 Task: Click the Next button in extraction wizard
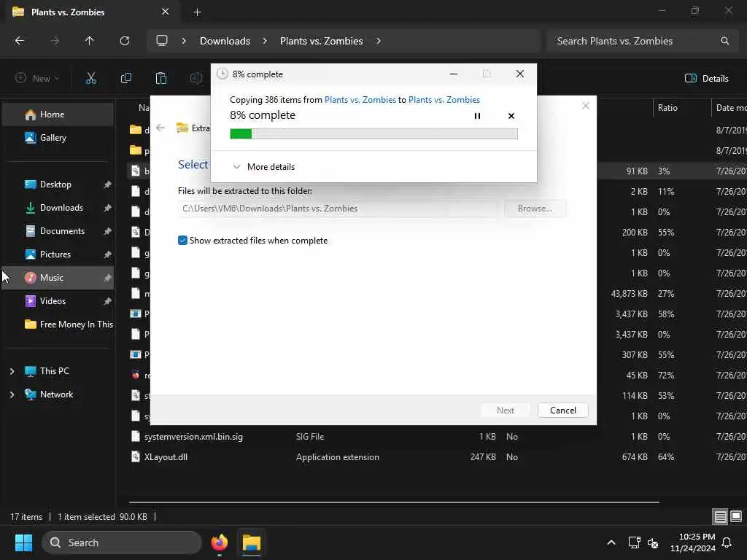pos(505,410)
